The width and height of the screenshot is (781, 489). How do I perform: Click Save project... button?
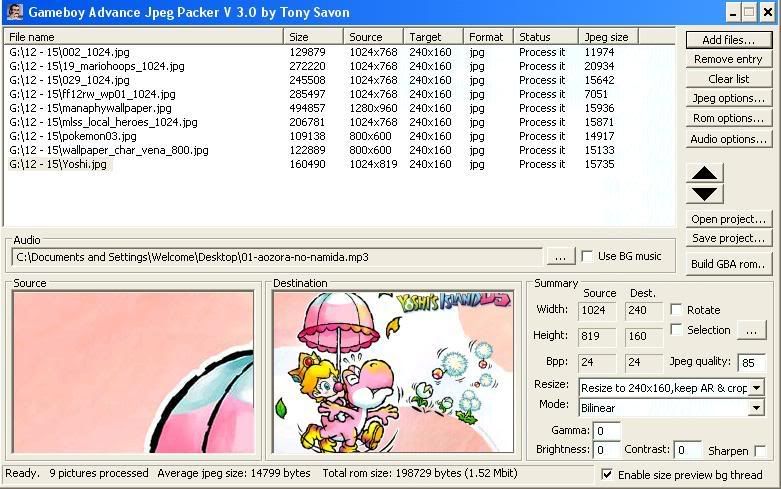[x=728, y=239]
